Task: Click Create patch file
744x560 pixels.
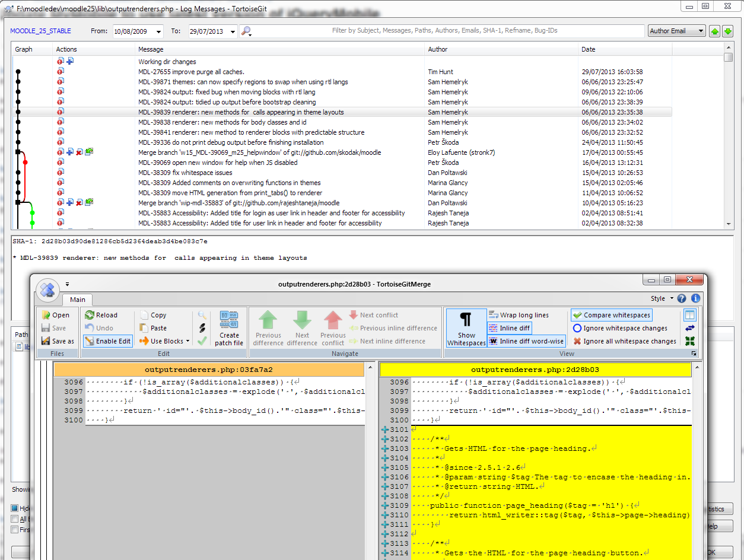Action: (x=229, y=328)
